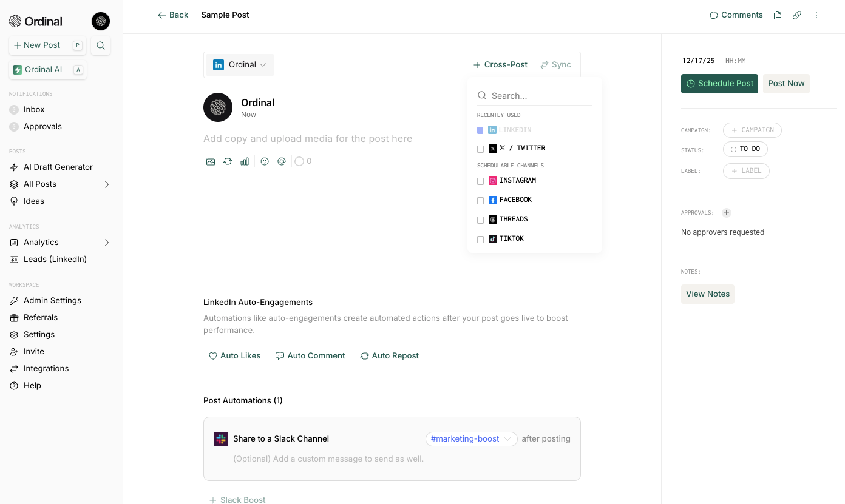This screenshot has width=845, height=504.
Task: Click the search magnifier icon in sidebar
Action: click(x=101, y=45)
